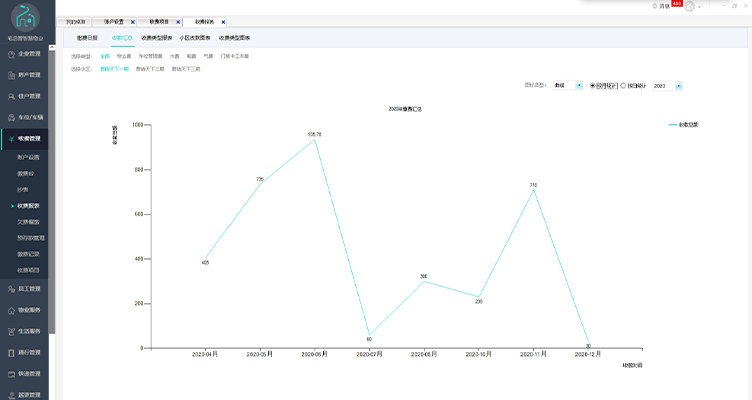Click the 车位/车辆 car icon in sidebar
The image size is (752, 400).
click(10, 117)
